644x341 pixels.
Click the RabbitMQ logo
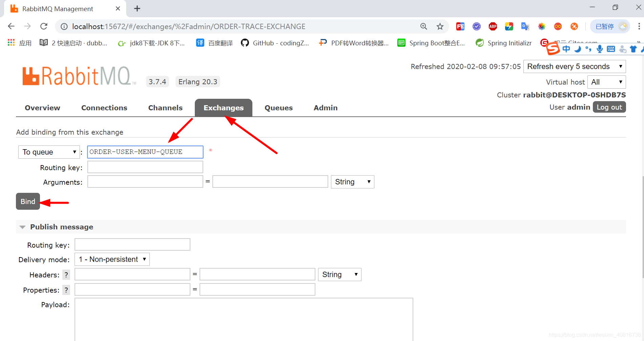tap(79, 76)
